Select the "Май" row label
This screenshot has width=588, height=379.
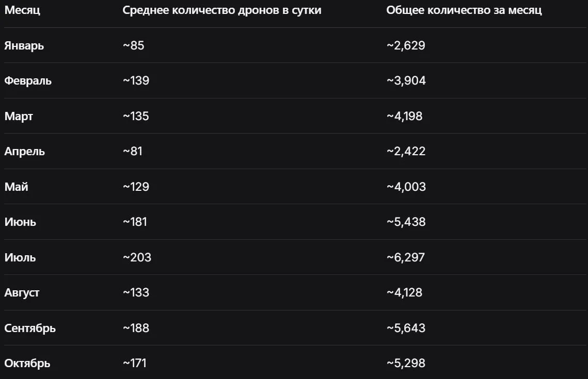tap(16, 187)
